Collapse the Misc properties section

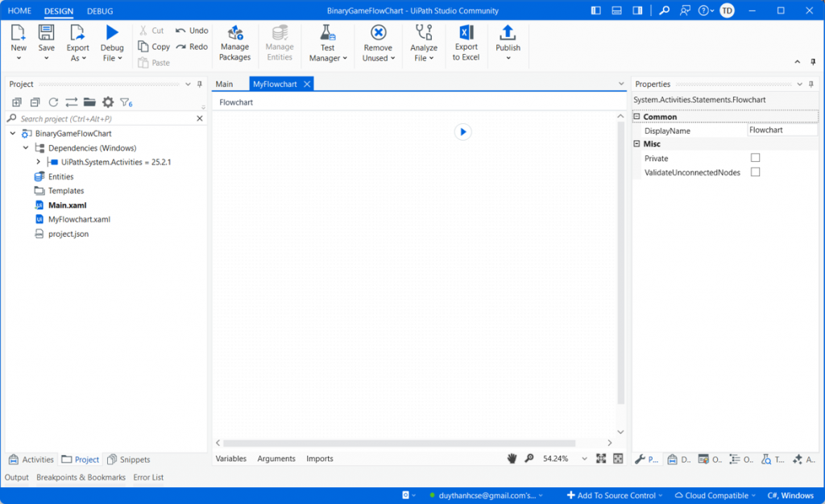pyautogui.click(x=636, y=143)
